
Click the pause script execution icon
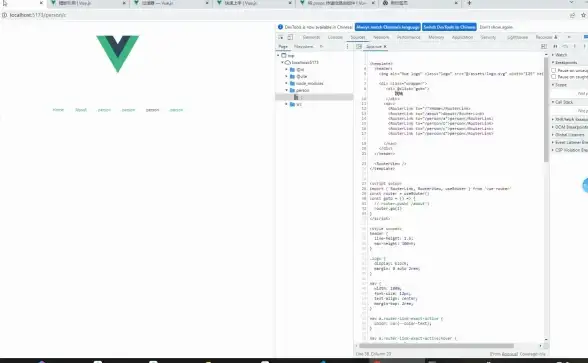(x=555, y=46)
